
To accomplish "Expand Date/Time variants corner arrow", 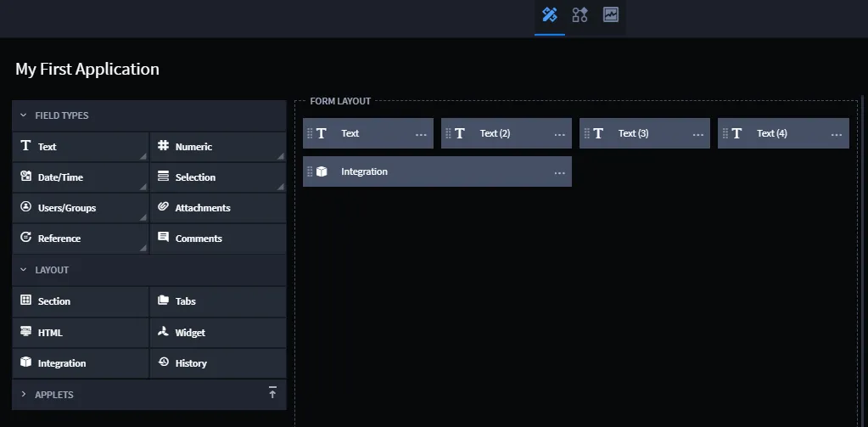I will [143, 188].
